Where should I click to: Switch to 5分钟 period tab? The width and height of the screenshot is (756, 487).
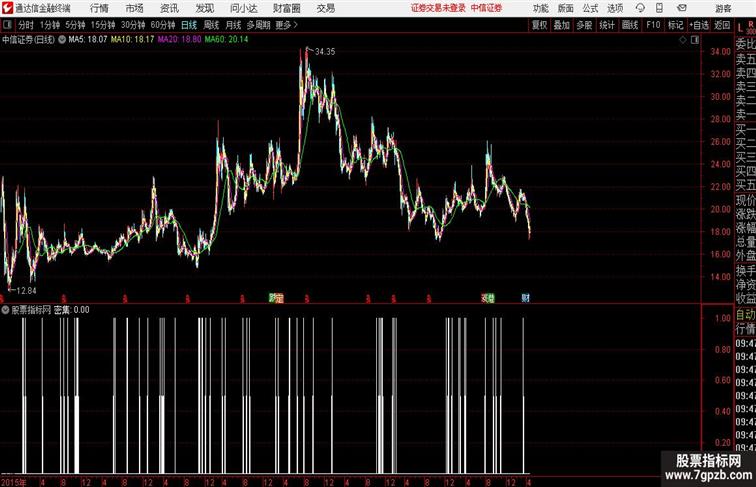click(75, 25)
